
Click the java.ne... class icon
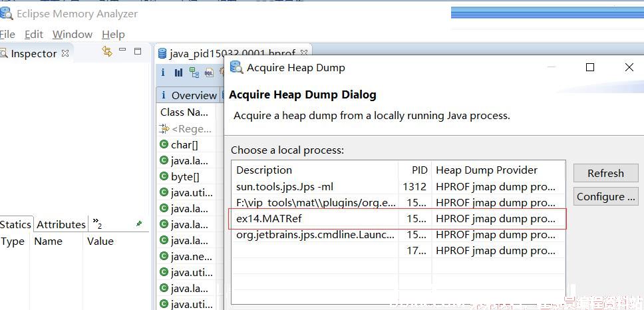[164, 257]
